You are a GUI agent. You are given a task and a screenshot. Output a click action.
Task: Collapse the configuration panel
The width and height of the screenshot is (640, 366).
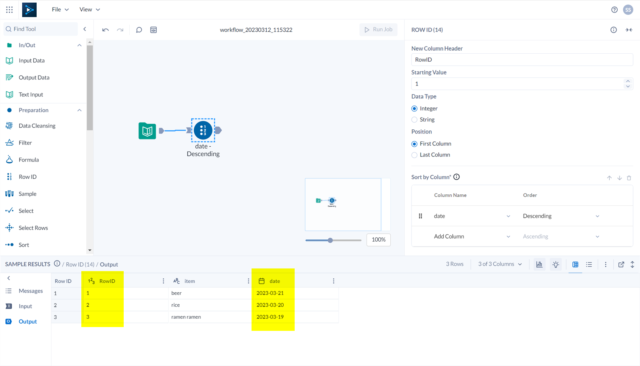click(x=629, y=30)
